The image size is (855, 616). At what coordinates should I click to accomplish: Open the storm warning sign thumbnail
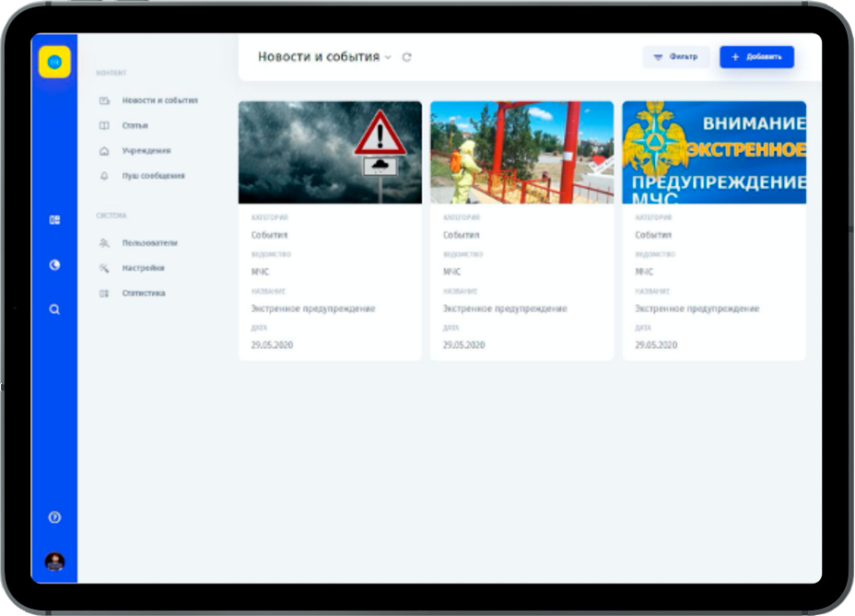[330, 153]
